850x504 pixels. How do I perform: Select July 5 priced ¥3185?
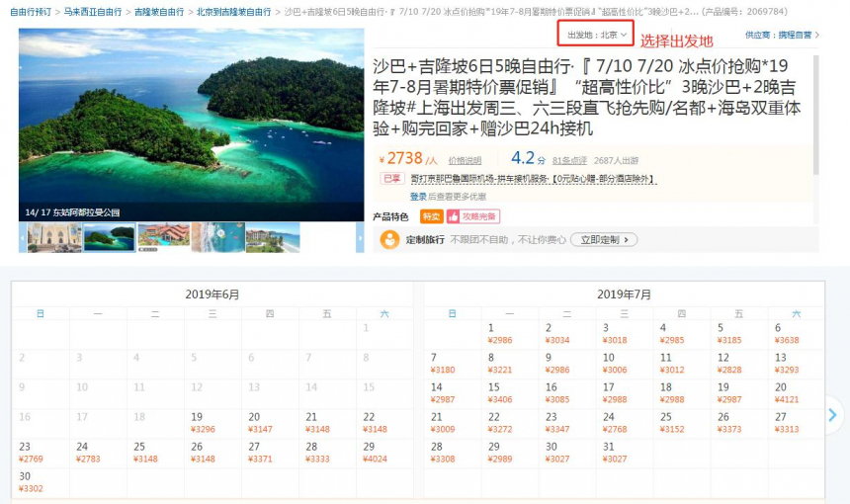point(739,334)
